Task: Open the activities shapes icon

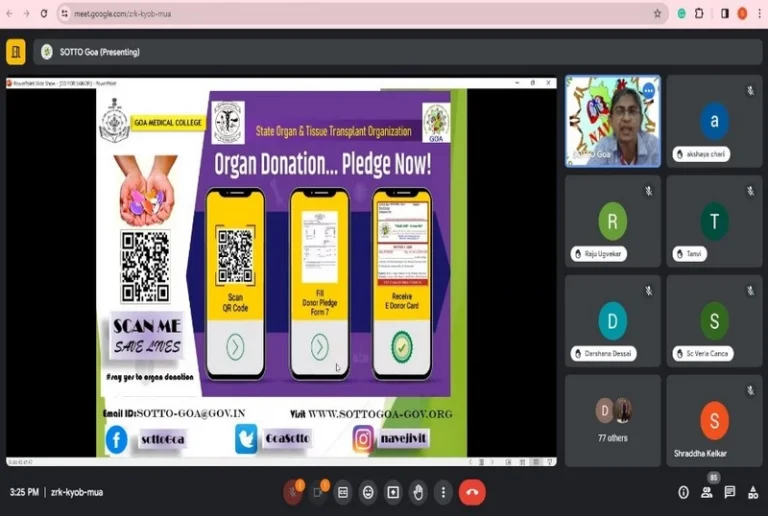Action: (x=753, y=493)
